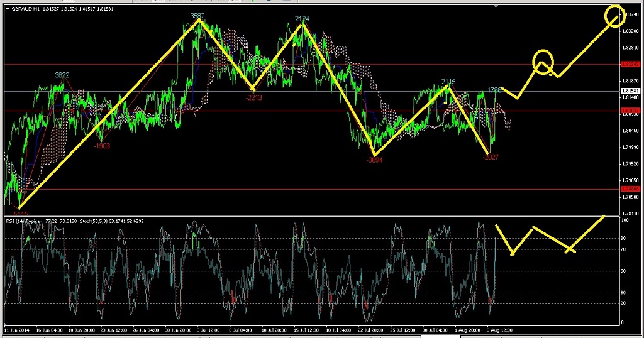The width and height of the screenshot is (644, 338).
Task: Select the -1903 trough label
Action: point(102,146)
